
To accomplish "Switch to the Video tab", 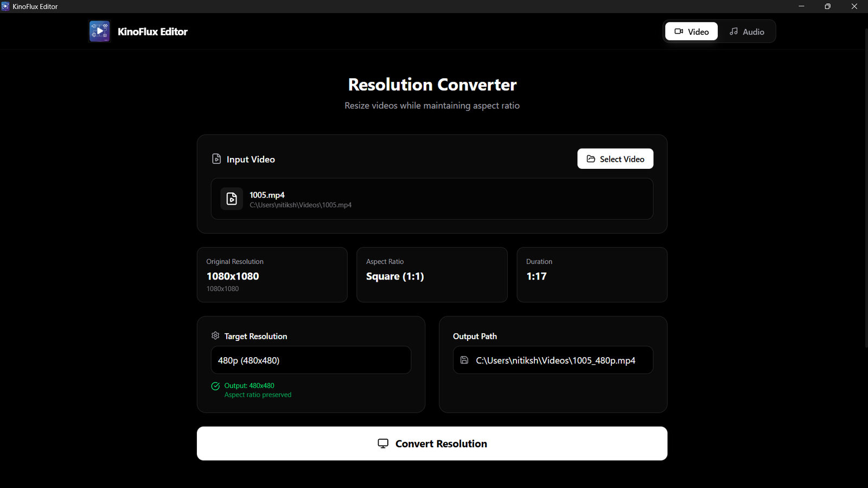I will [691, 31].
